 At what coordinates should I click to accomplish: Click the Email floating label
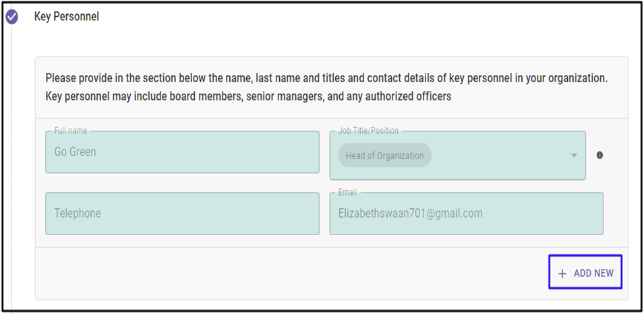[x=347, y=193]
